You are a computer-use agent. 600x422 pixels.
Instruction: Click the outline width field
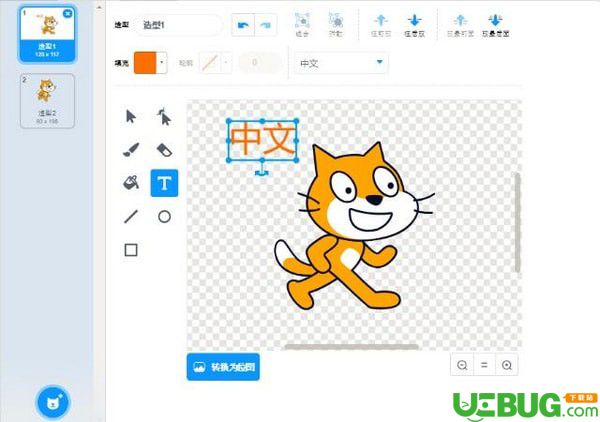click(261, 62)
